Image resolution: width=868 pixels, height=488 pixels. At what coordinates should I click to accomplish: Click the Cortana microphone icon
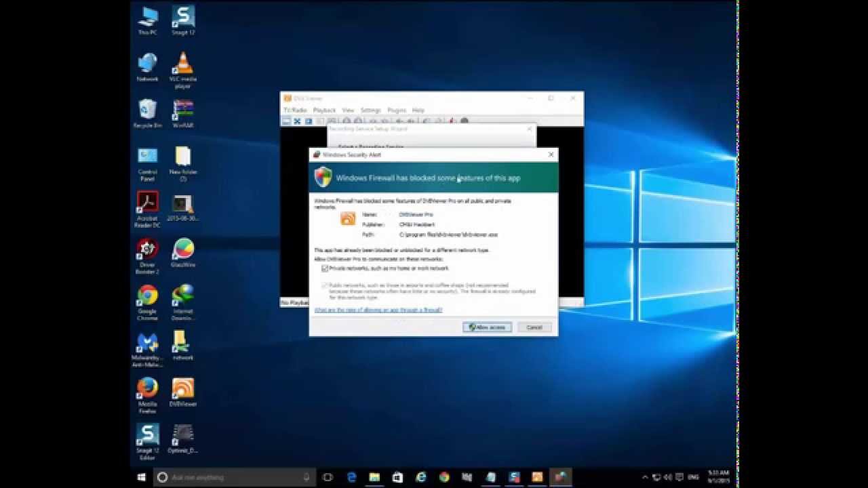tap(307, 477)
